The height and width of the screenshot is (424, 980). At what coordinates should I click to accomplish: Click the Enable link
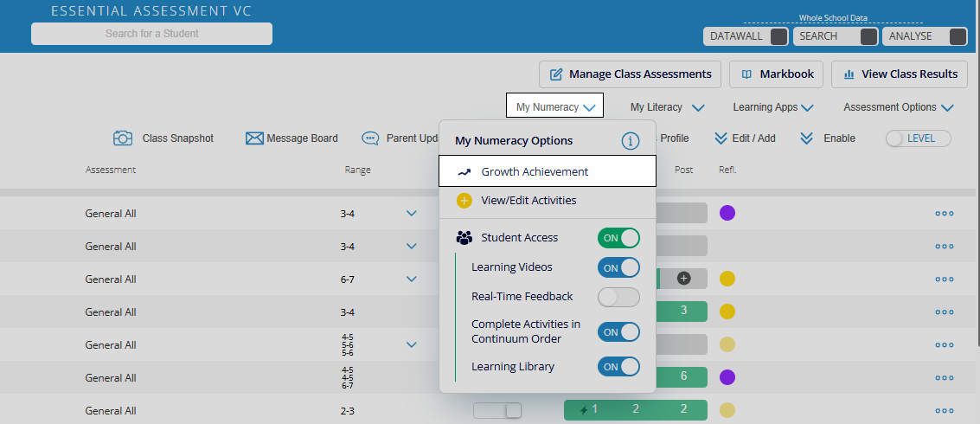(x=839, y=138)
